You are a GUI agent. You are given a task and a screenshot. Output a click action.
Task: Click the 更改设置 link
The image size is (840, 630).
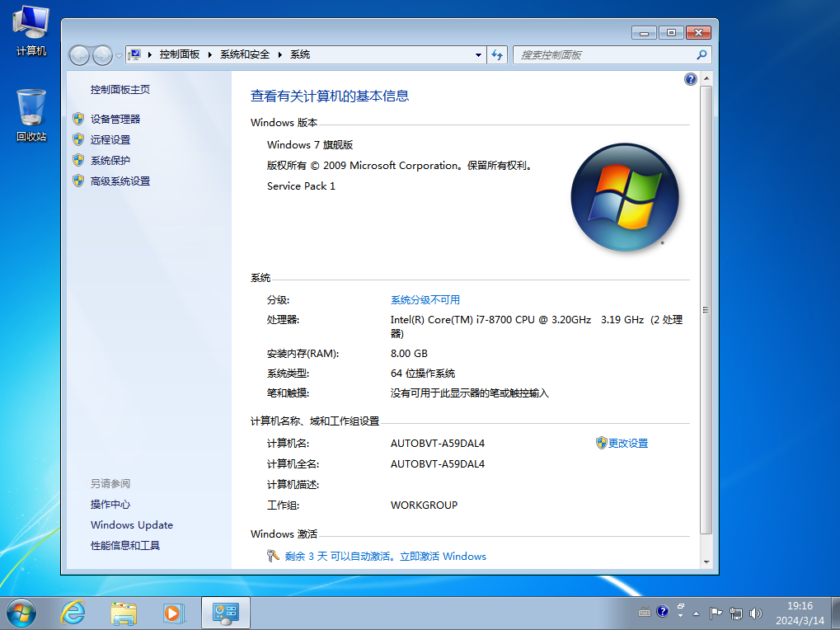[627, 443]
